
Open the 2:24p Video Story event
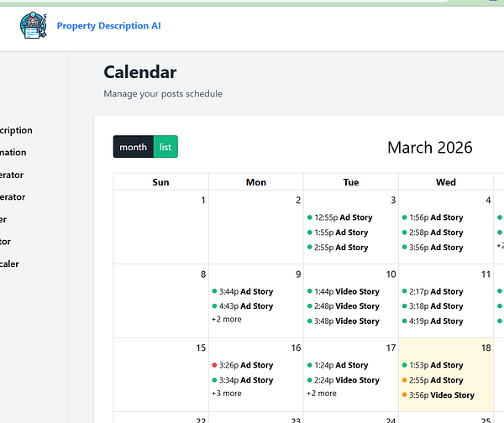pyautogui.click(x=344, y=380)
